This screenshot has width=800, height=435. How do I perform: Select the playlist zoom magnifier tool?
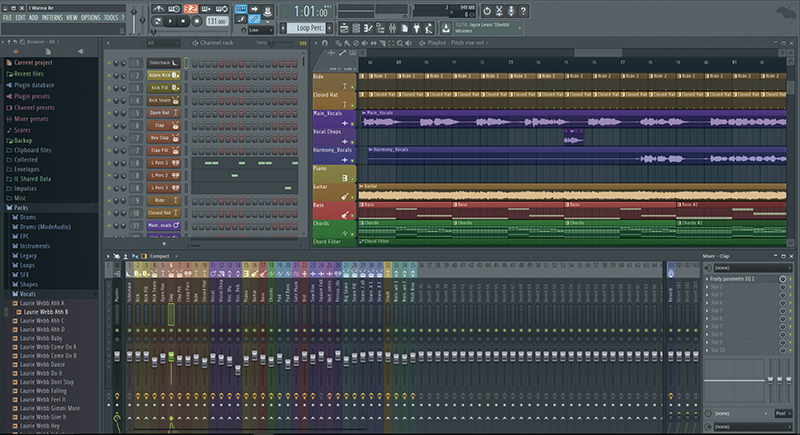(x=399, y=43)
